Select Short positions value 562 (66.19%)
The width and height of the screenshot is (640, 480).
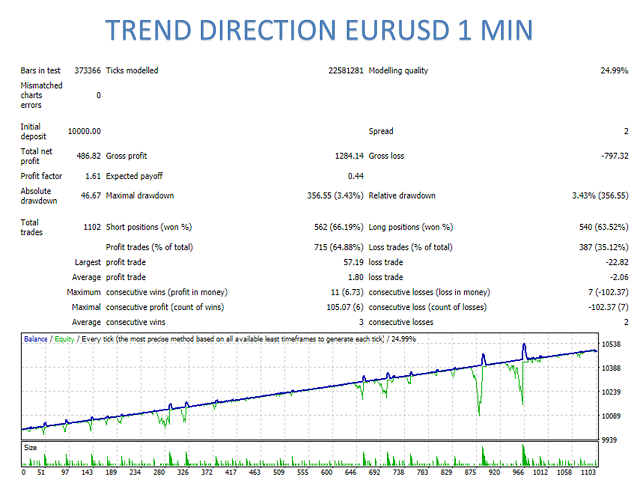click(x=338, y=227)
